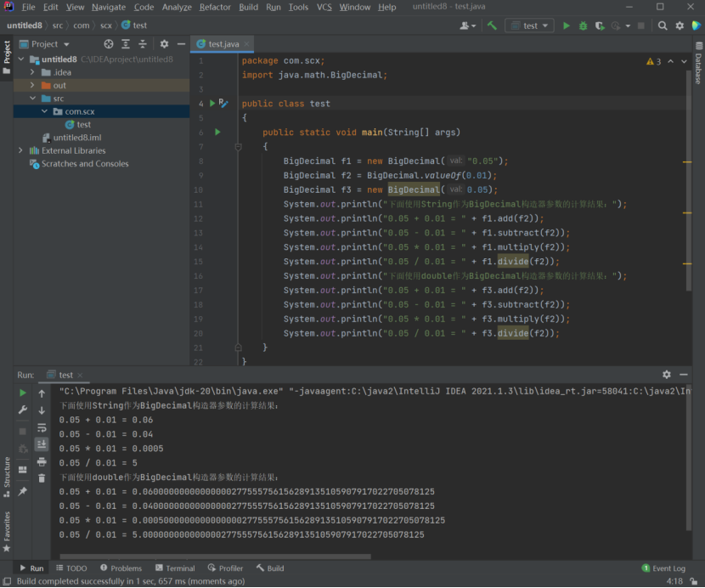Screen dimensions: 705x588
Task: Click the Print icon in Run console
Action: point(42,461)
